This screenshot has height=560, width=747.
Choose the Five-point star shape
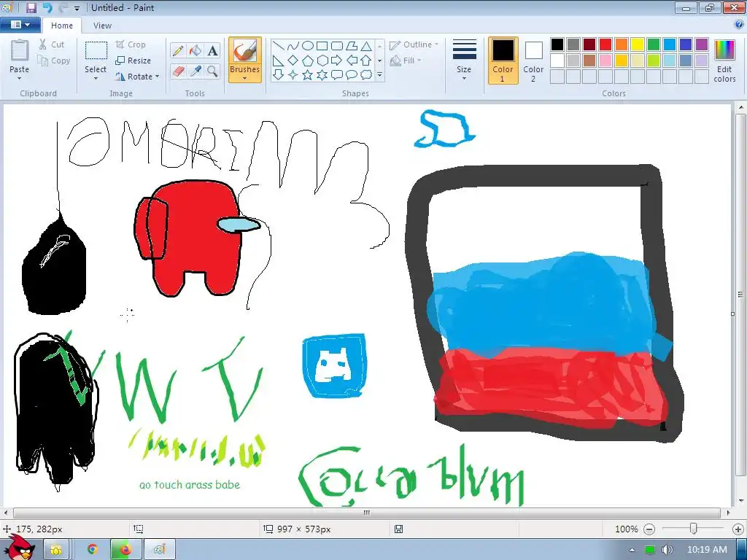(x=308, y=75)
